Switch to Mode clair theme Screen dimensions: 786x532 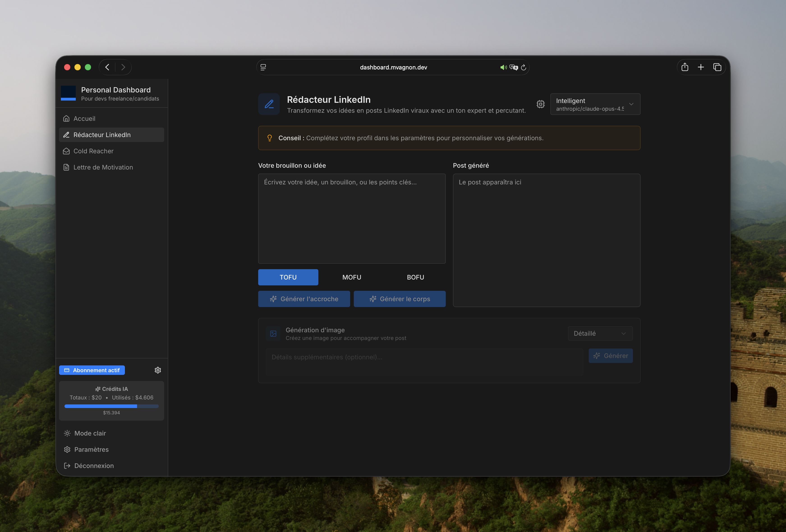pos(90,433)
